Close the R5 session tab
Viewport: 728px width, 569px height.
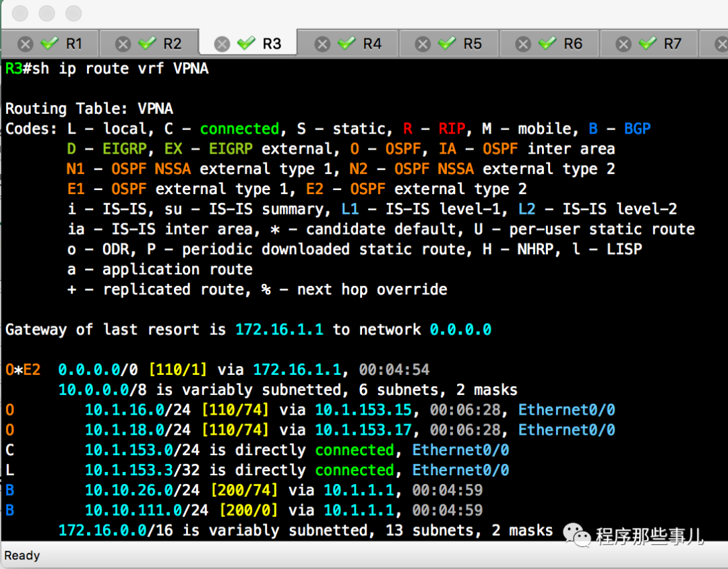tap(423, 44)
